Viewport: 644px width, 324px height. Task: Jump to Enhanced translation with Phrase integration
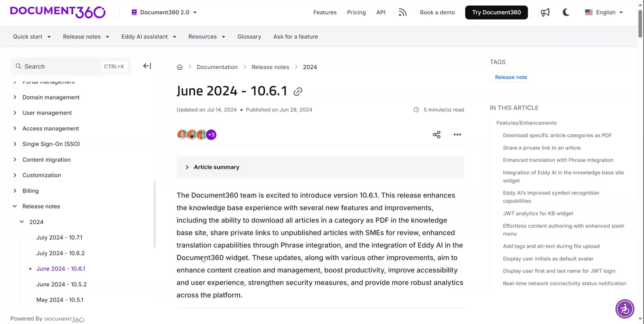pos(558,160)
